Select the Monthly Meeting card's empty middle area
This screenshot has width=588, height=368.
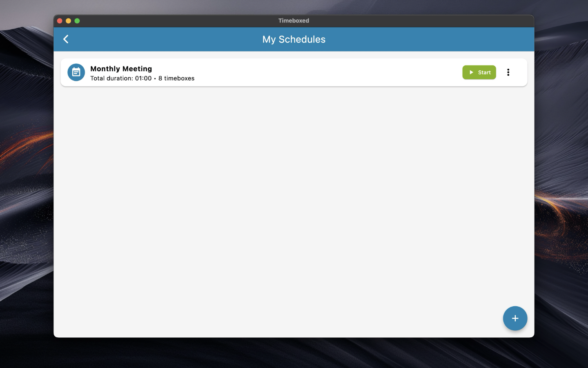327,72
